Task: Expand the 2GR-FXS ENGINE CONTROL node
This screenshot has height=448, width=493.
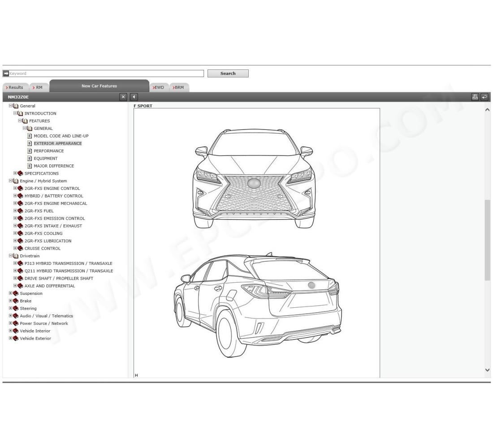Action: pos(15,188)
